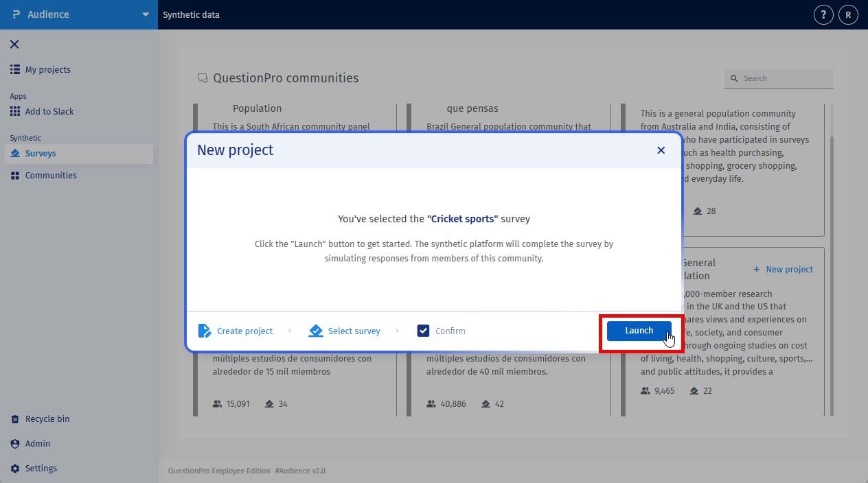Close the New project dialog

[661, 150]
